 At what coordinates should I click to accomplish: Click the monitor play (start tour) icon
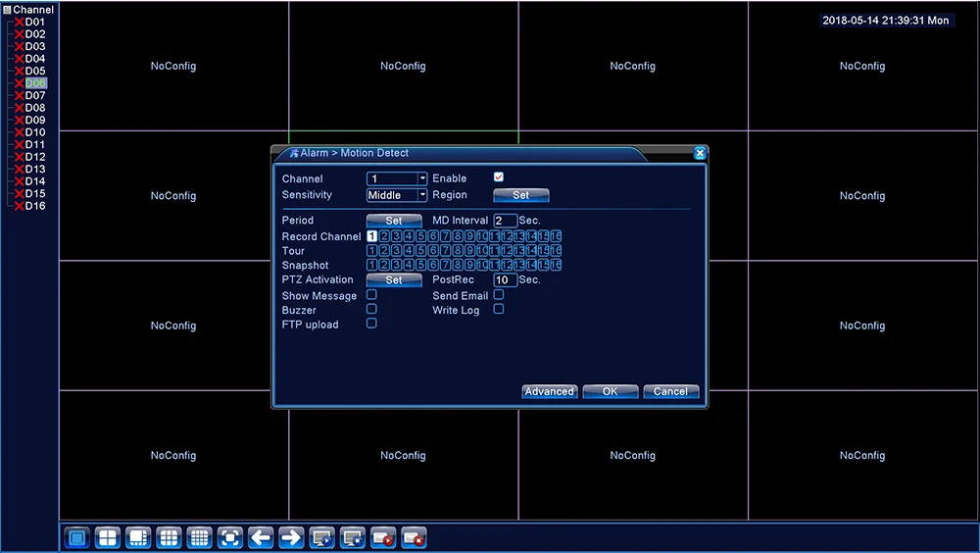tap(321, 537)
